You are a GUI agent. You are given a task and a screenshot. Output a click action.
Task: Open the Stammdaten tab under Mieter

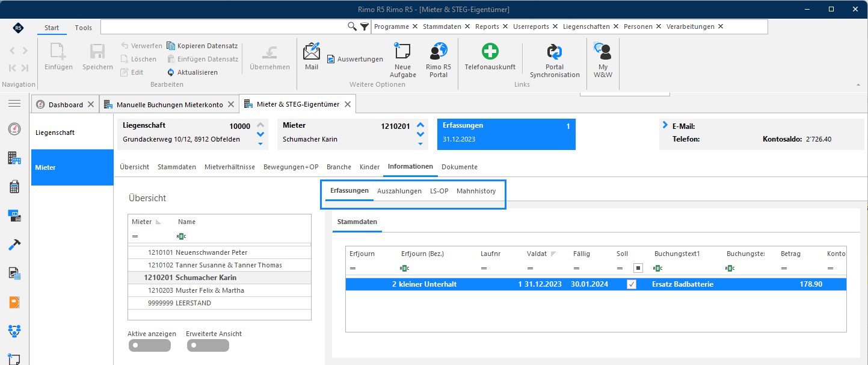[x=177, y=167]
